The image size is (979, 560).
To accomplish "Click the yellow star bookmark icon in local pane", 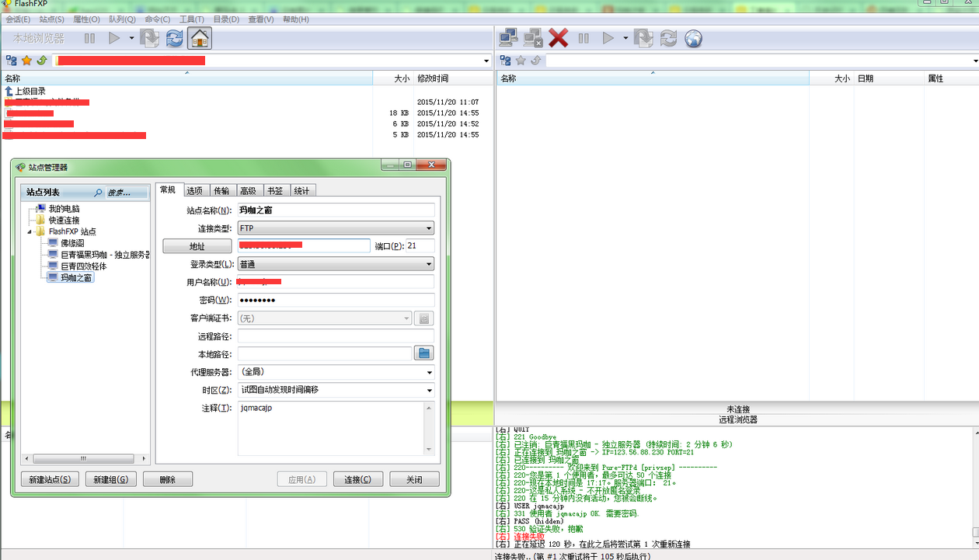I will point(26,61).
